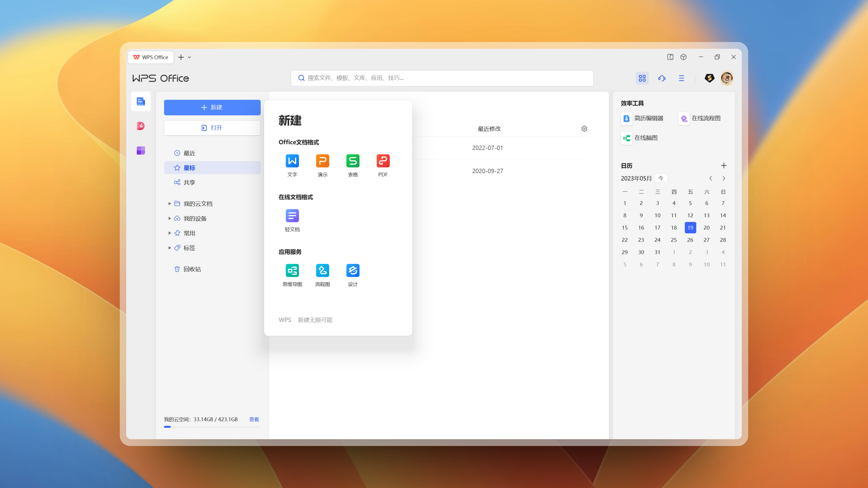868x488 pixels.
Task: Click the 轻文档 online document icon
Action: tap(293, 216)
